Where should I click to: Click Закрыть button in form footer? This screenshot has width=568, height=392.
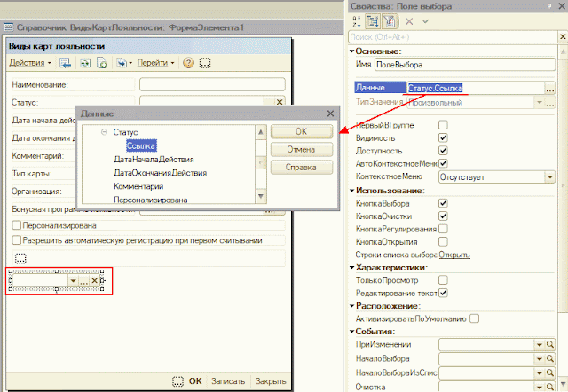click(x=271, y=381)
